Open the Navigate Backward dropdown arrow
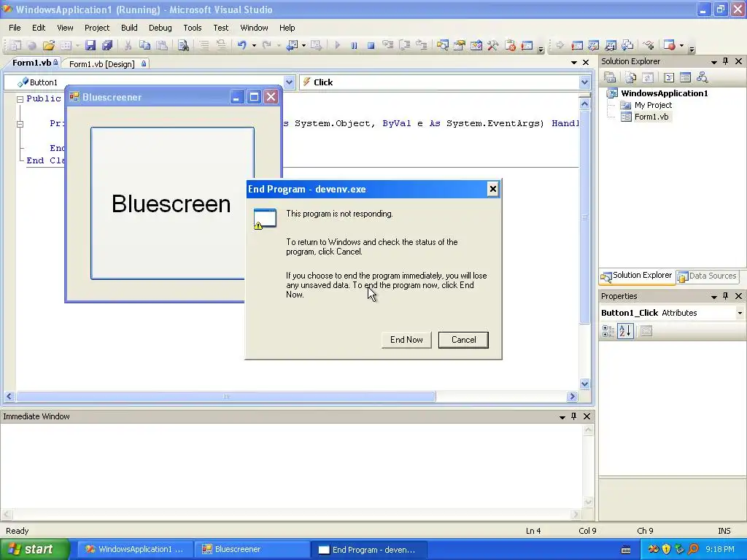This screenshot has height=560, width=747. [303, 46]
